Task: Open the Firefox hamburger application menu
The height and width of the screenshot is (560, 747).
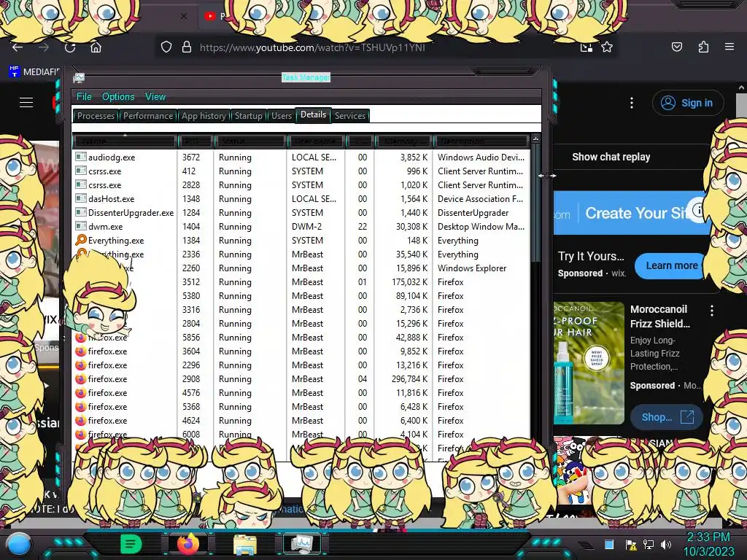Action: pyautogui.click(x=729, y=47)
